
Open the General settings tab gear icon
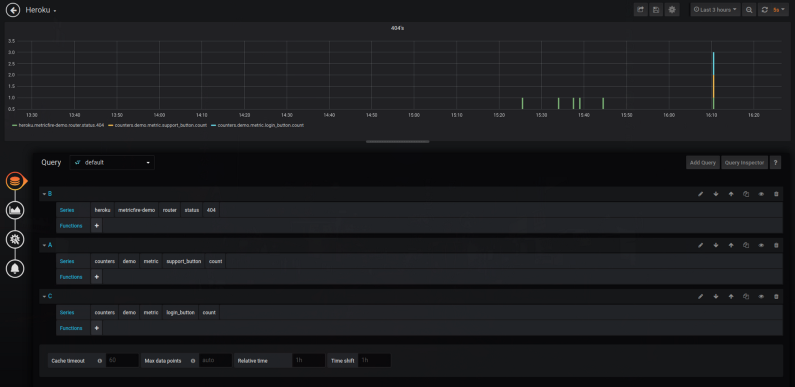[15, 239]
